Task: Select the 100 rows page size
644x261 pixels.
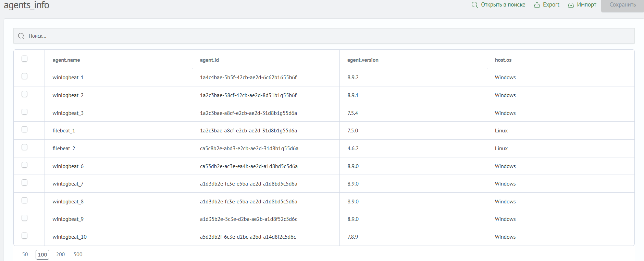Action: tap(42, 254)
